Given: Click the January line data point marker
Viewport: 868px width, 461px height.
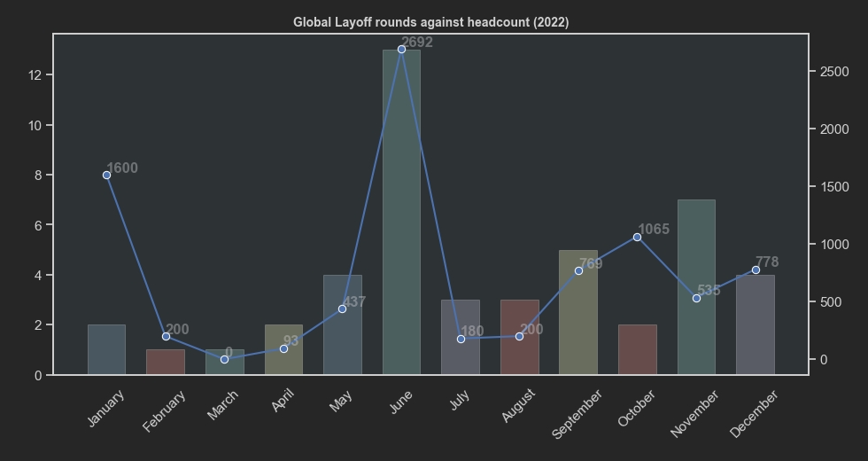Looking at the screenshot, I should (x=106, y=176).
